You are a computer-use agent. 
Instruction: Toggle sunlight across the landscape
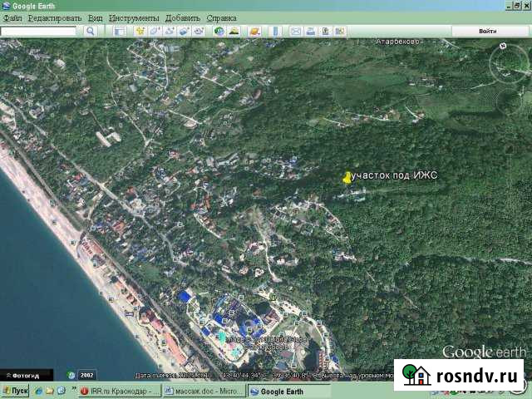[234, 31]
